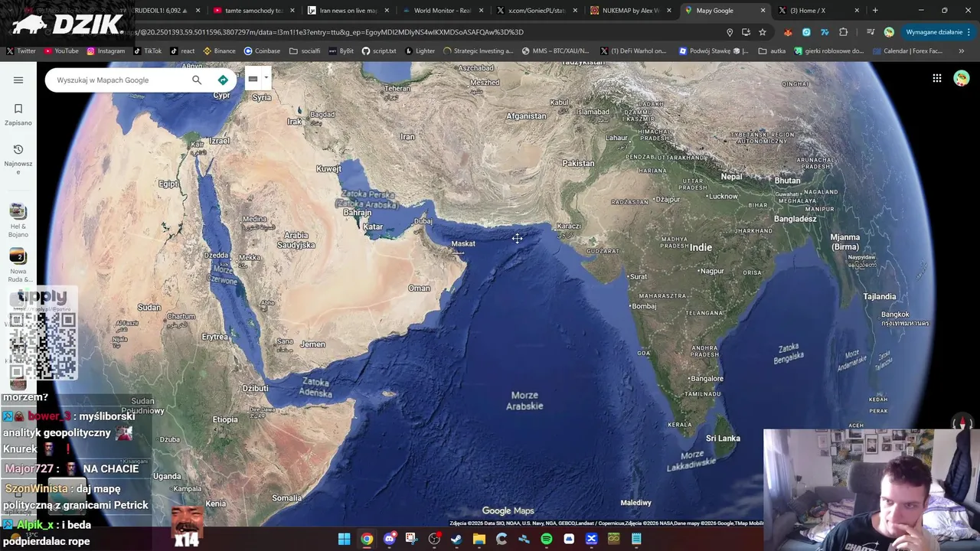Open File Explorer from the taskbar

tap(479, 539)
